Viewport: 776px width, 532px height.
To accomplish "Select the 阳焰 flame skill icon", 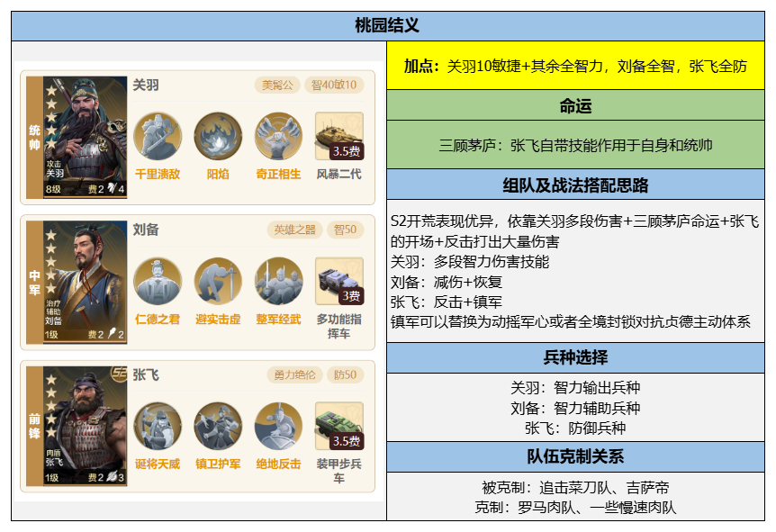I will pos(218,136).
